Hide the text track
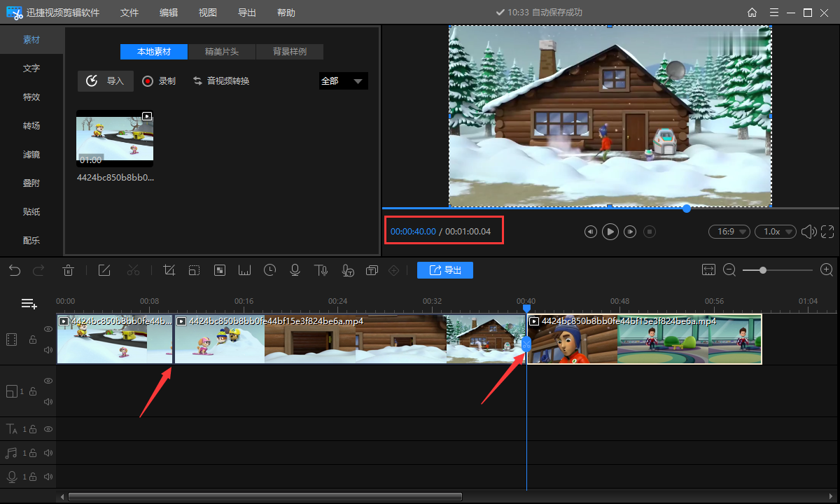The height and width of the screenshot is (504, 840). tap(48, 429)
